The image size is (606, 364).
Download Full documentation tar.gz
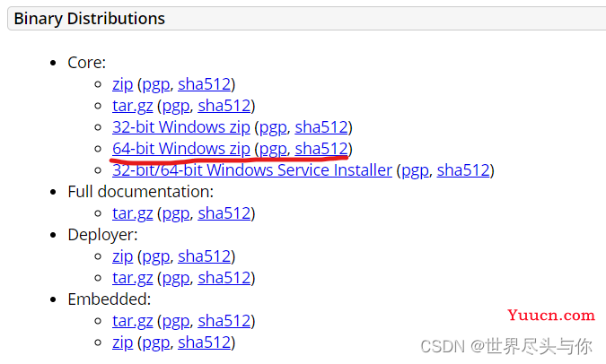coord(133,213)
